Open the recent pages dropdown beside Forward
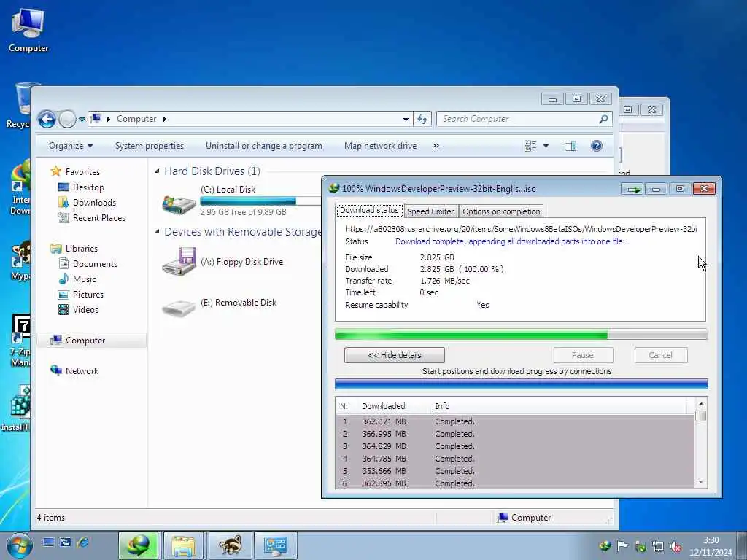Image resolution: width=747 pixels, height=560 pixels. coord(82,119)
